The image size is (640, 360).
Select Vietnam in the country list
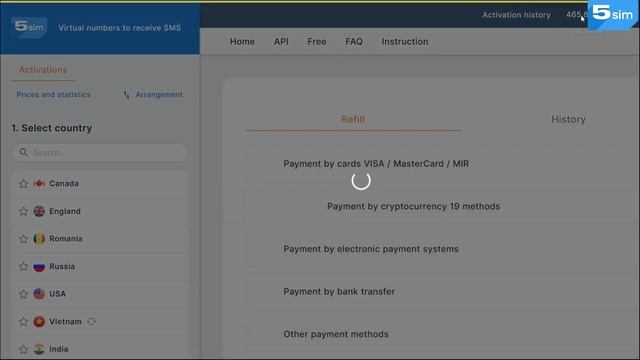tap(100, 322)
